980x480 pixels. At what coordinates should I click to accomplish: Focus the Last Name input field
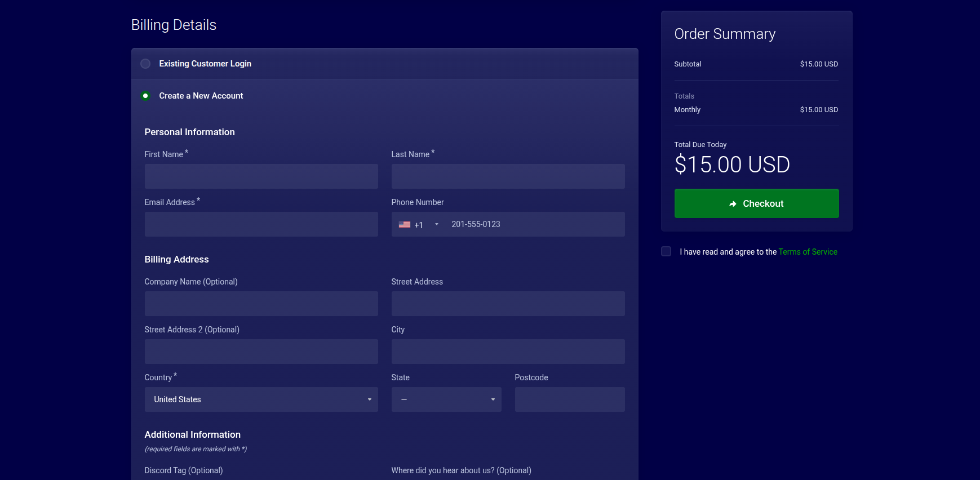pyautogui.click(x=508, y=176)
